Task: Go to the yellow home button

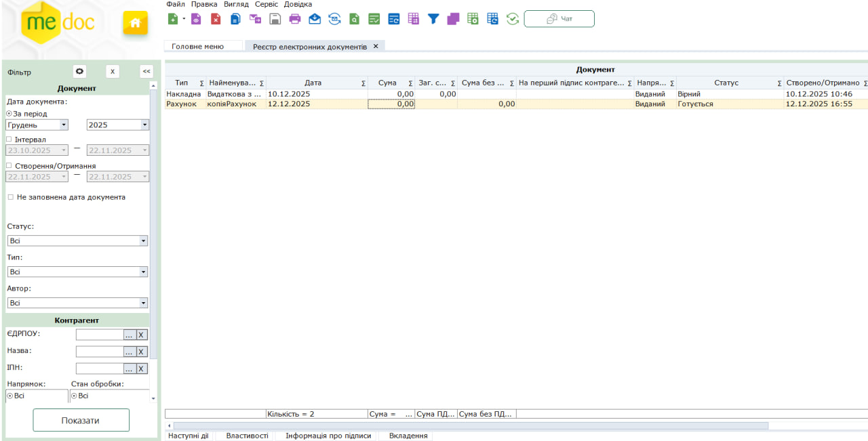Action: [x=135, y=23]
